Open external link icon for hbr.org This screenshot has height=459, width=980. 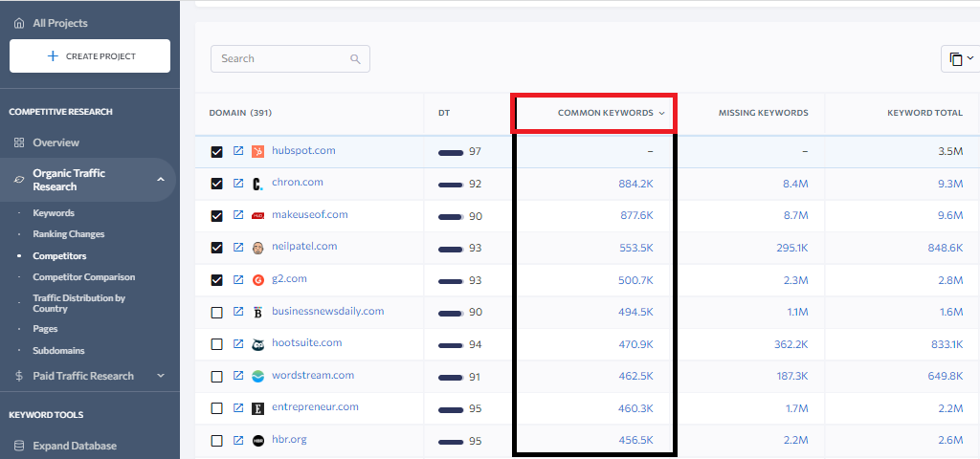pos(238,440)
